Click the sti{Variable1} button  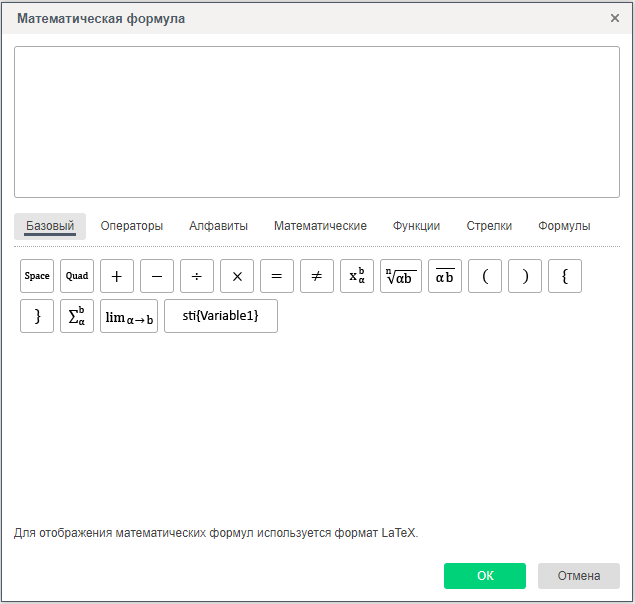[221, 316]
